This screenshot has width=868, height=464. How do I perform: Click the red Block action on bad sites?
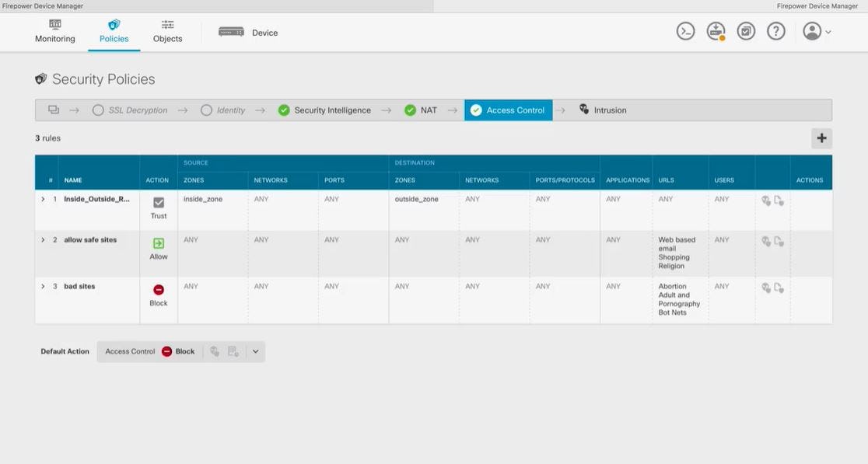pos(158,291)
